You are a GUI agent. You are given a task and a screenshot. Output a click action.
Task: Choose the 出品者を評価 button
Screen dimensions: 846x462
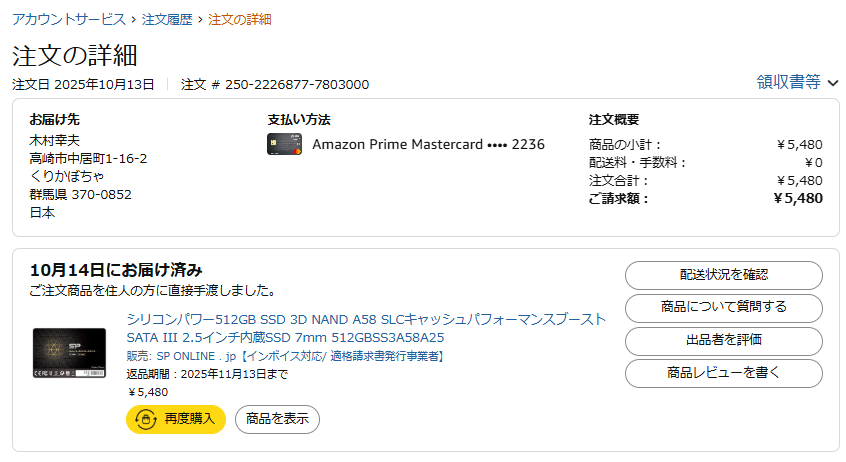pyautogui.click(x=723, y=341)
